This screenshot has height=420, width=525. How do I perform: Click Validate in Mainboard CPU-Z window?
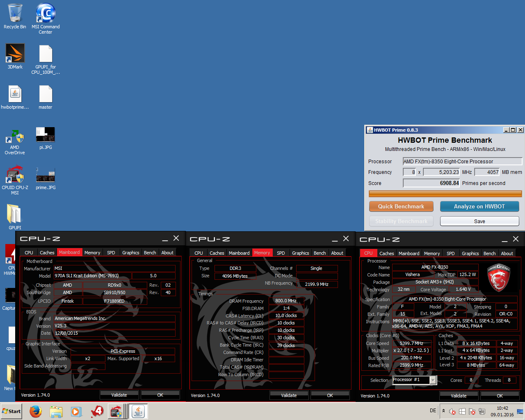coord(119,395)
